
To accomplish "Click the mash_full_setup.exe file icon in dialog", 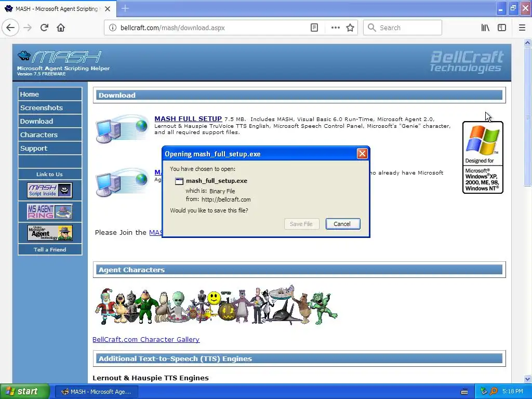I will tap(179, 181).
